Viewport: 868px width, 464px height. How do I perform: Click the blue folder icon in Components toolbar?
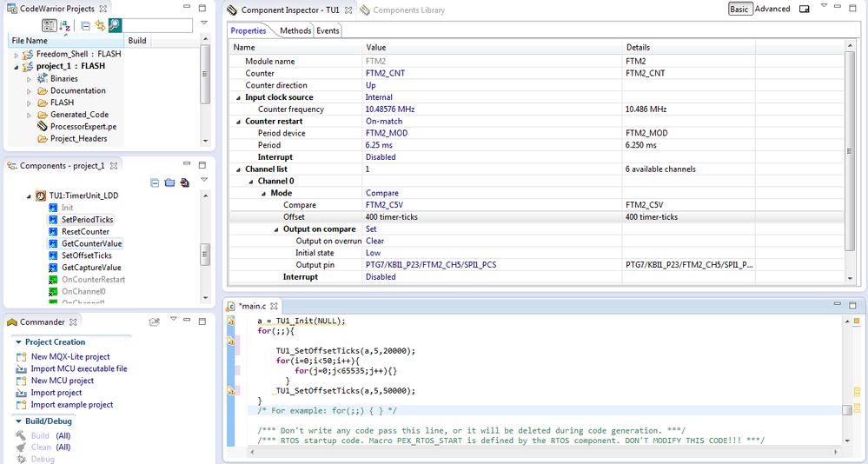coord(169,182)
